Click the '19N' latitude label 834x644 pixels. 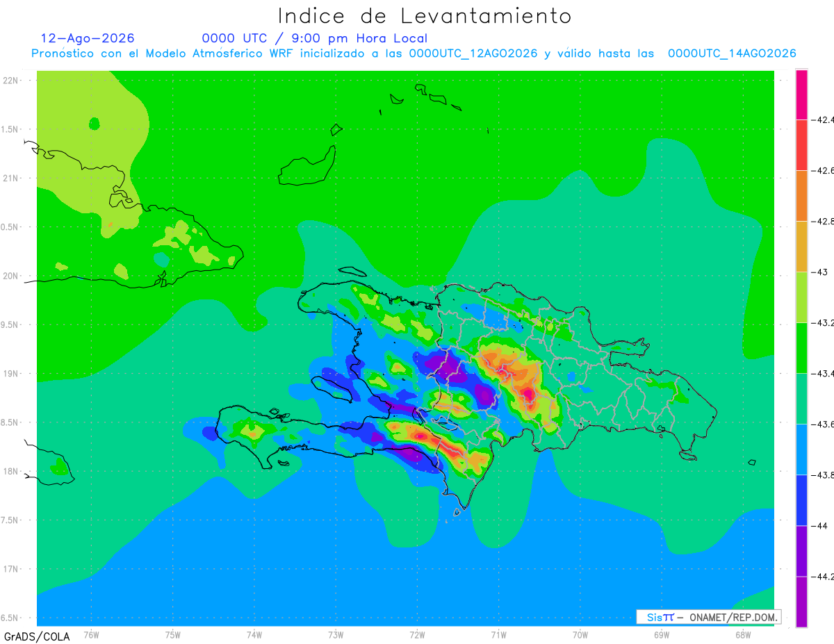11,374
